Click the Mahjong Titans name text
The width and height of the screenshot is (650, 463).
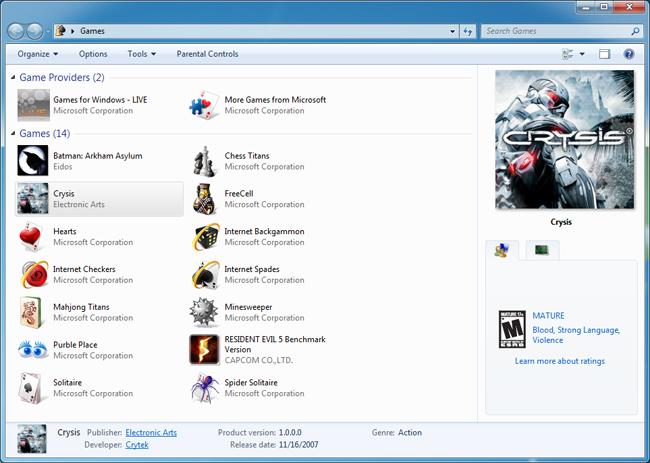81,307
